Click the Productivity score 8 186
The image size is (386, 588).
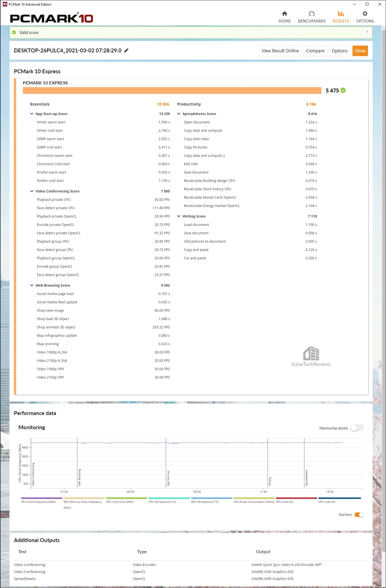[x=311, y=104]
